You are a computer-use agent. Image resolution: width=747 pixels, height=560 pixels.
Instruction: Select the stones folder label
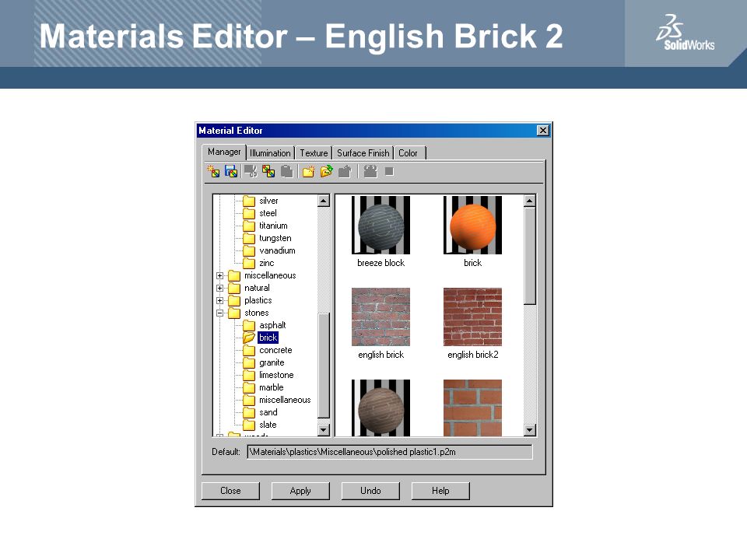point(256,313)
